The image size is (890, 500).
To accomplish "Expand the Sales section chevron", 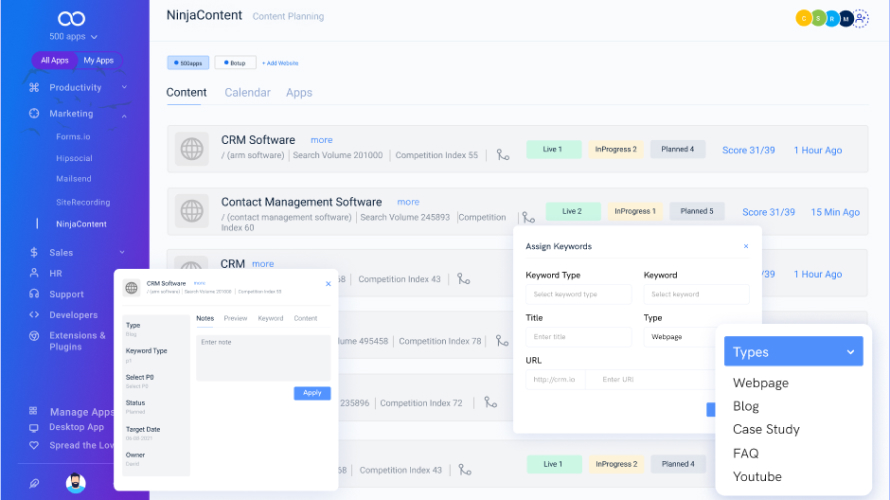I will point(122,252).
